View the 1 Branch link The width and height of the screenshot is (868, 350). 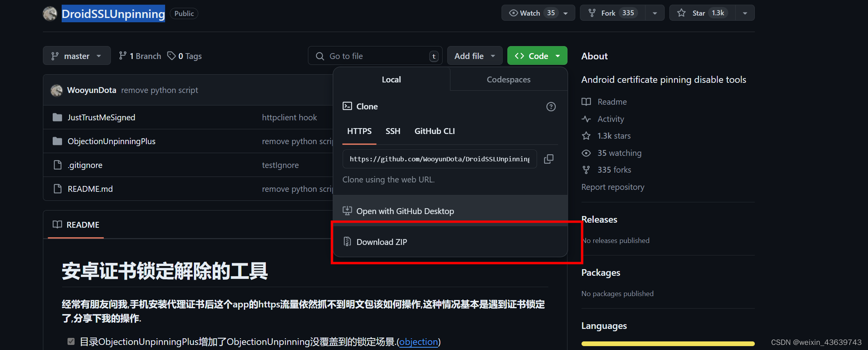(140, 56)
